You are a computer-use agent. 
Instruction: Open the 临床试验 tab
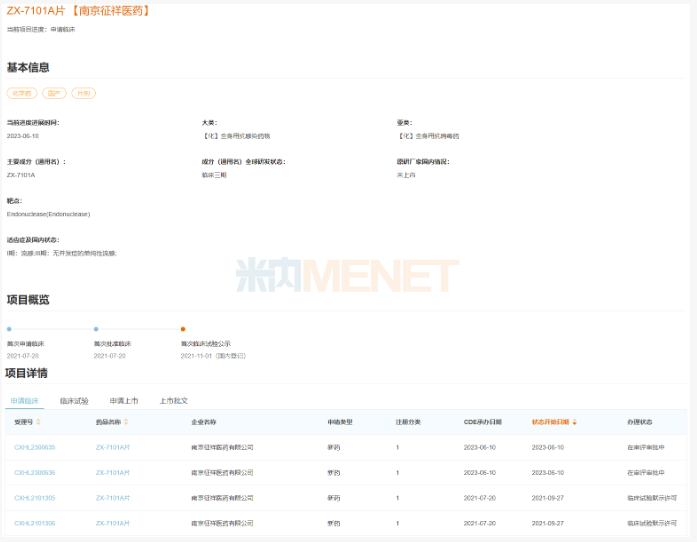coord(74,401)
